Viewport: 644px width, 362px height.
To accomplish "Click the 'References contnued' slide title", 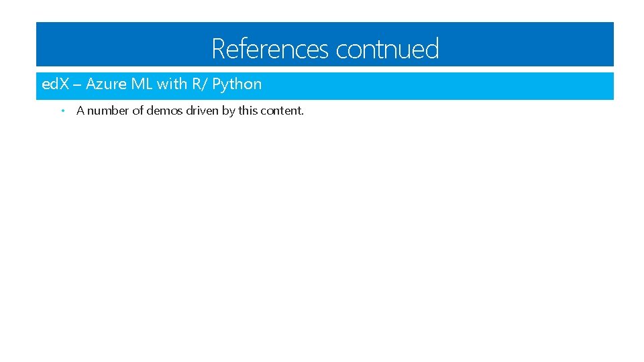I will coord(325,48).
